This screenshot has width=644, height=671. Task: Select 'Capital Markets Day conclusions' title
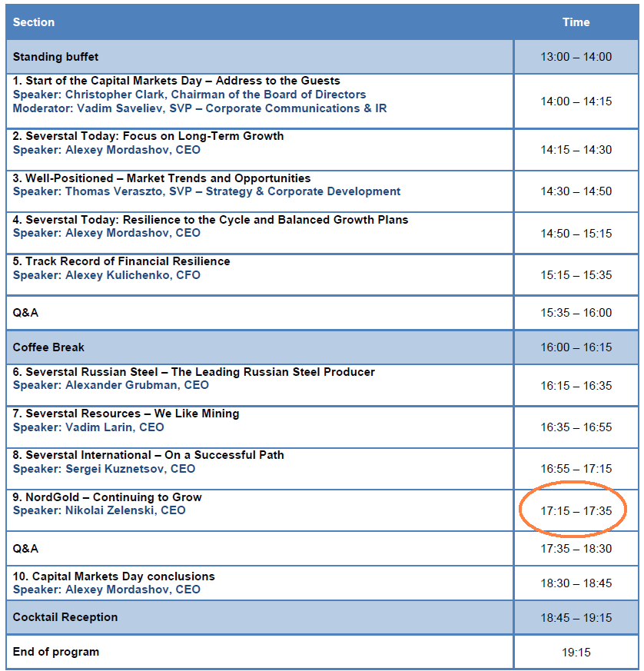pos(114,576)
